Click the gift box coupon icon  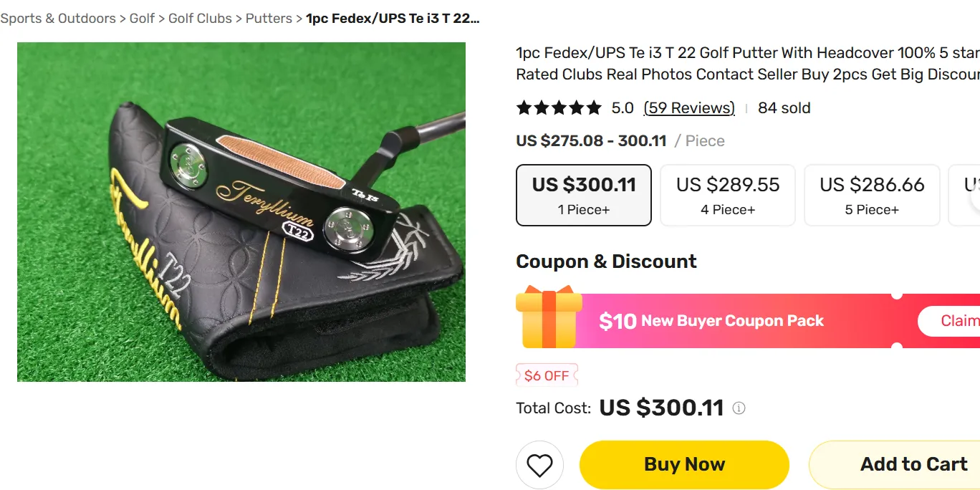(549, 317)
